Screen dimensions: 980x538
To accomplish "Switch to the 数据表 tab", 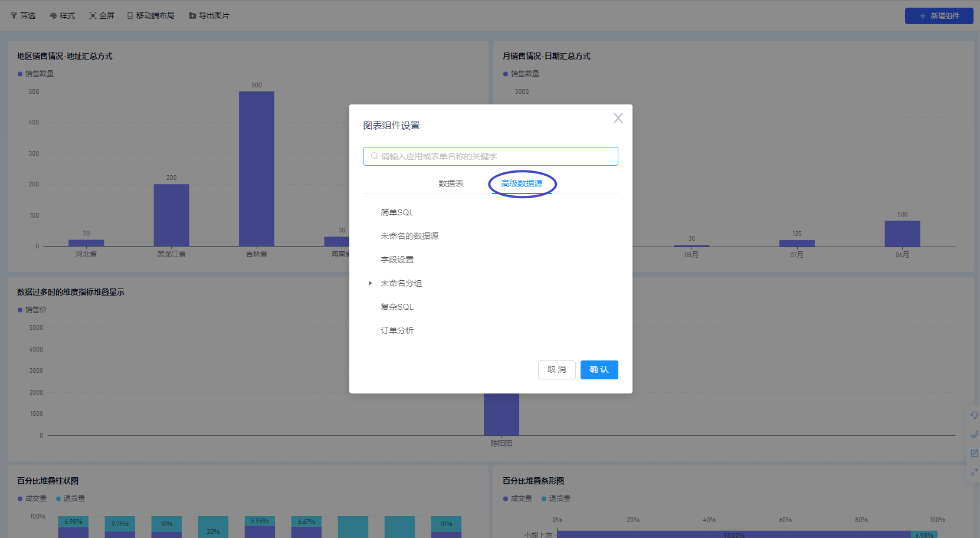I will (451, 183).
